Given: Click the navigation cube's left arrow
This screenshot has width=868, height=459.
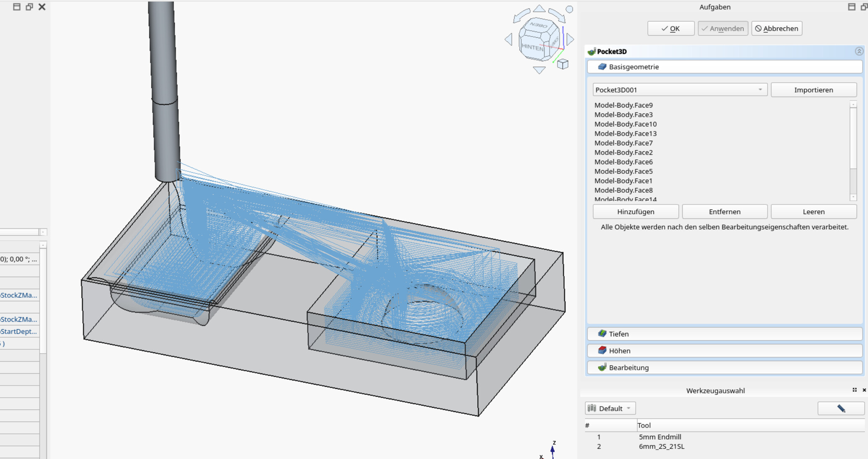Looking at the screenshot, I should [509, 39].
